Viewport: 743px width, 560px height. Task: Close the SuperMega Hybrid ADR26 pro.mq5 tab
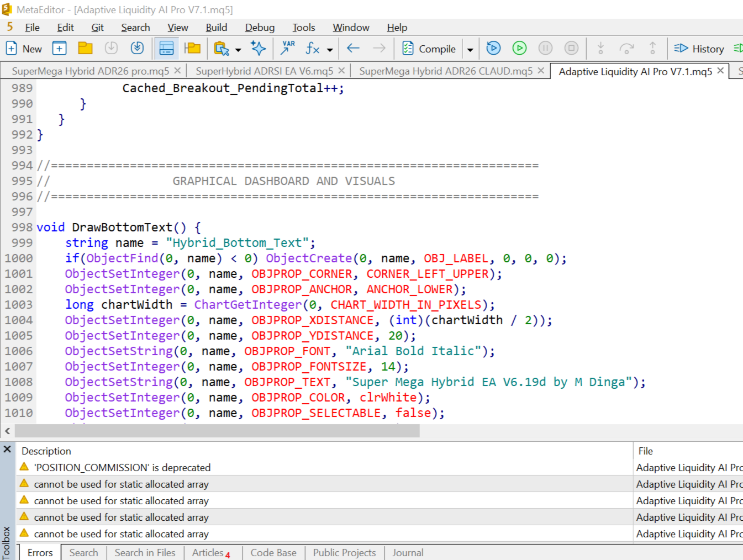pyautogui.click(x=177, y=71)
